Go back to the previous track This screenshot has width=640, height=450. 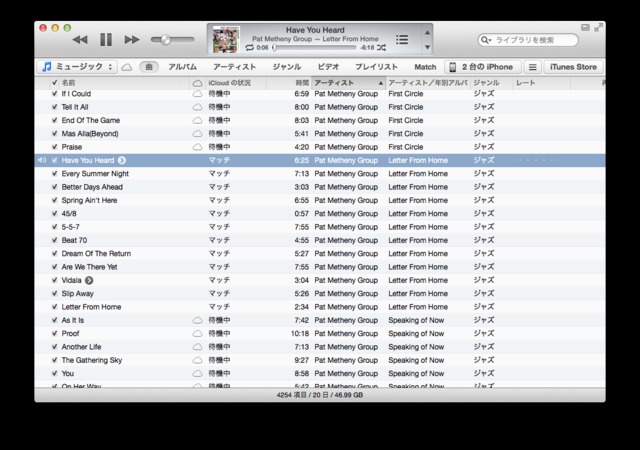click(x=80, y=40)
